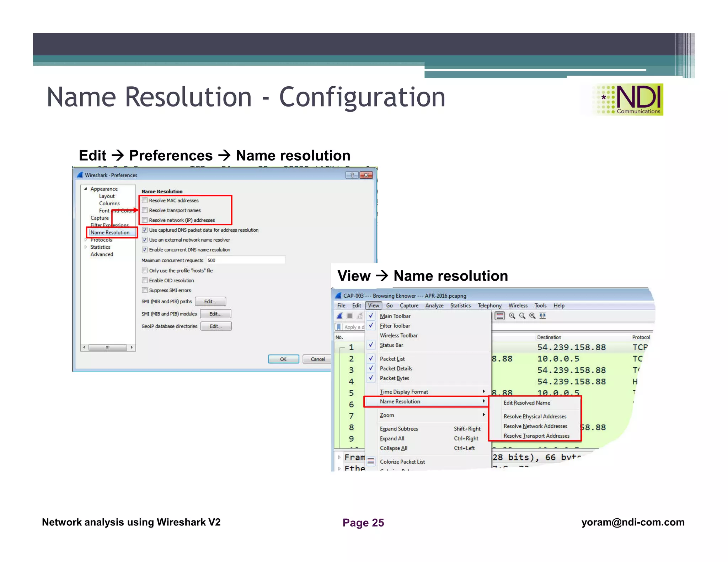Click the Maximum concurrent requests field

(246, 260)
